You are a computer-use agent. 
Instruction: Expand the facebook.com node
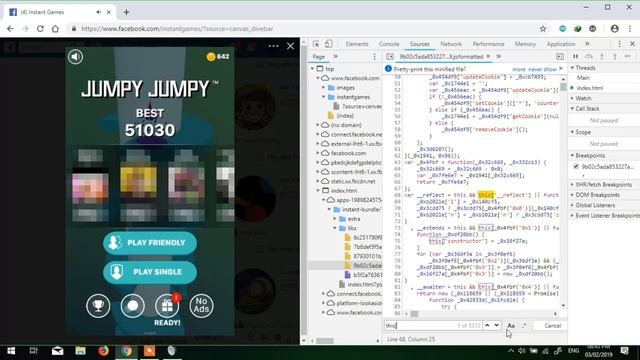tap(318, 153)
